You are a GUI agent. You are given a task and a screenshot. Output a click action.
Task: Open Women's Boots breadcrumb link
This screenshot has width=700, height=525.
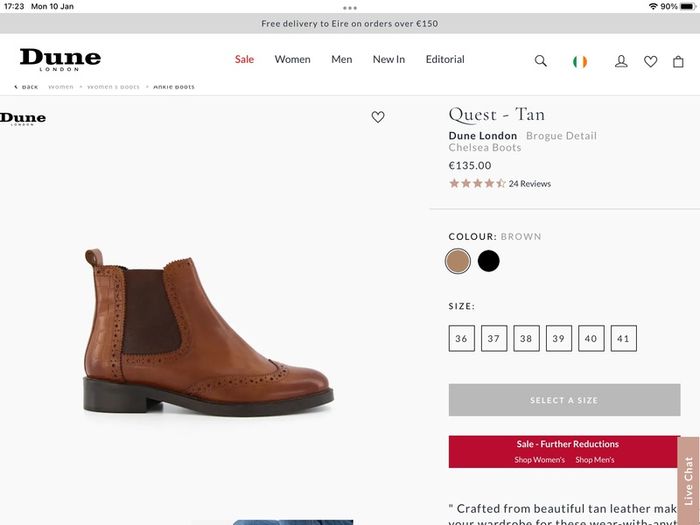tap(113, 87)
